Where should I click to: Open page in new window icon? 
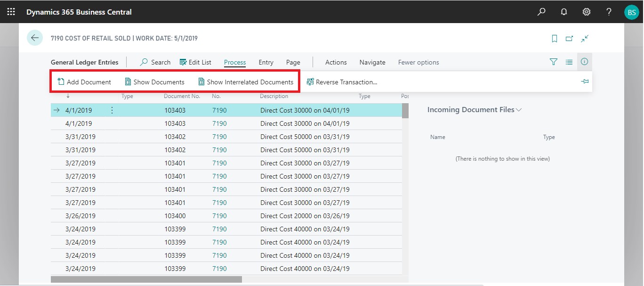pos(570,39)
